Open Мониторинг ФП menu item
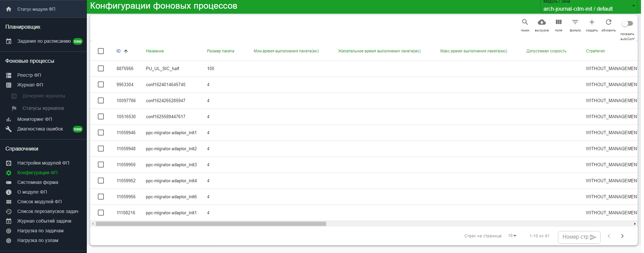 click(x=34, y=119)
